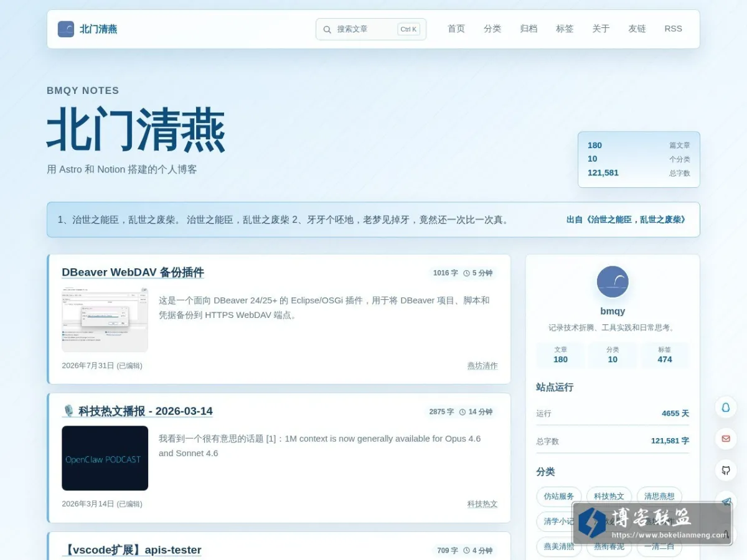Click 2875 字 word count badge

click(441, 412)
